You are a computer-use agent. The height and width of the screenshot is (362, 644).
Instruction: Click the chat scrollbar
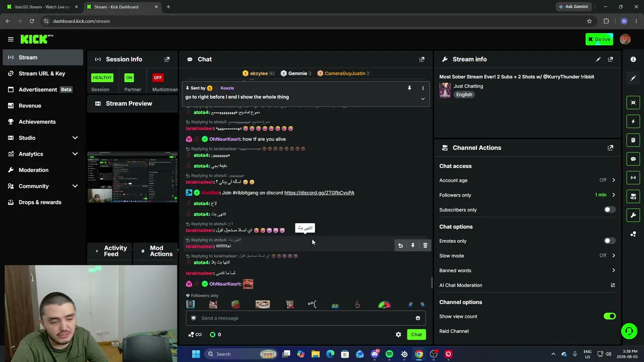pyautogui.click(x=431, y=283)
